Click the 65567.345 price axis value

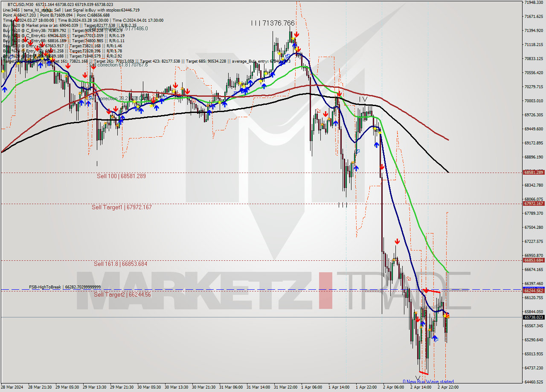[534, 326]
